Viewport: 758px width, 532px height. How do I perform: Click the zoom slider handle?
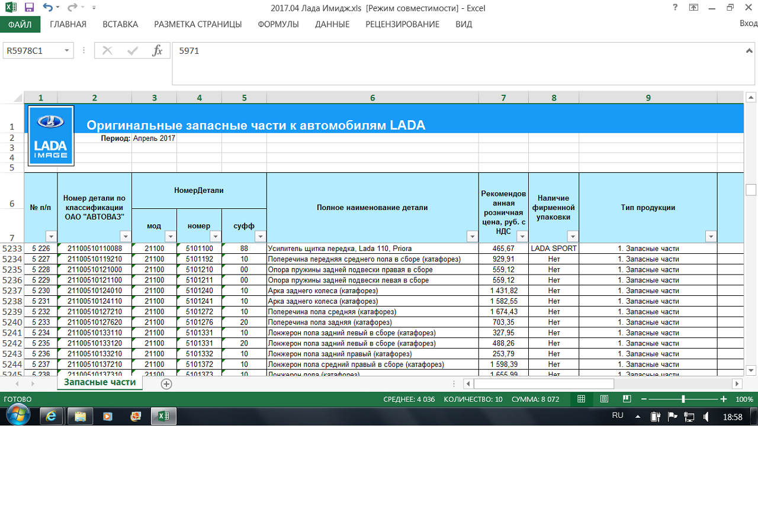point(683,399)
